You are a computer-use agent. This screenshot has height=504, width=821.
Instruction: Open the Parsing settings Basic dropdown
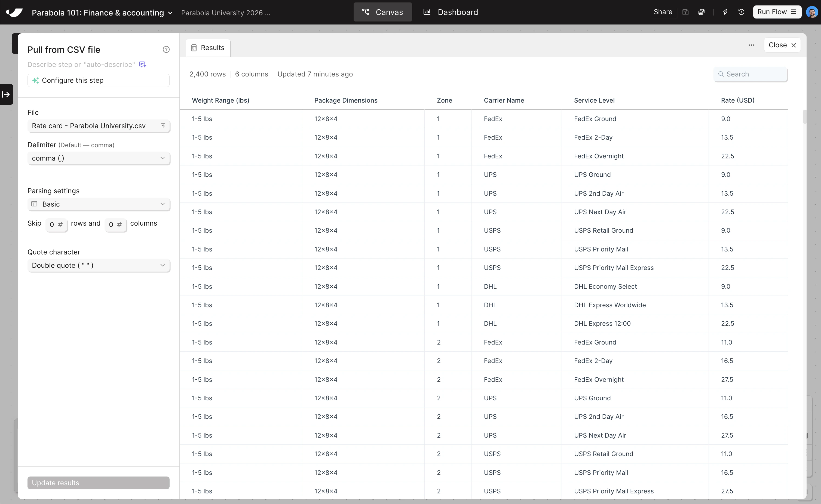click(x=99, y=204)
